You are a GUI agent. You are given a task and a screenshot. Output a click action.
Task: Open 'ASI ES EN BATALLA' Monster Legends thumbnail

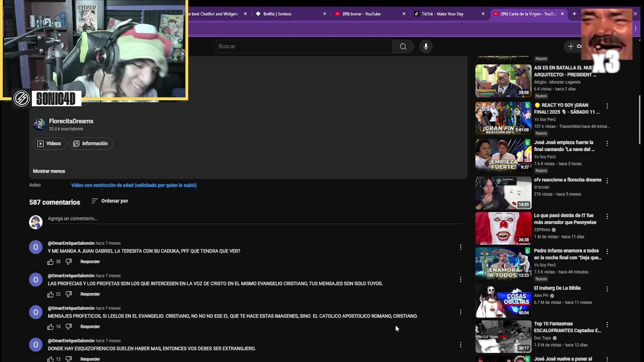click(503, 80)
